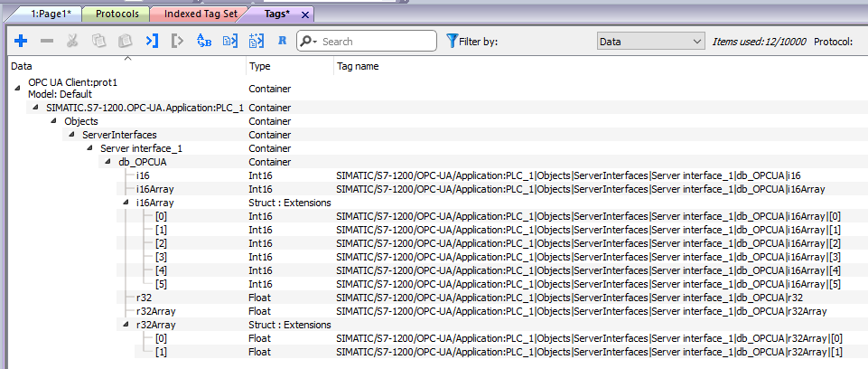868x369 pixels.
Task: Click tag name ending i16Array|[3]
Action: pyautogui.click(x=588, y=257)
